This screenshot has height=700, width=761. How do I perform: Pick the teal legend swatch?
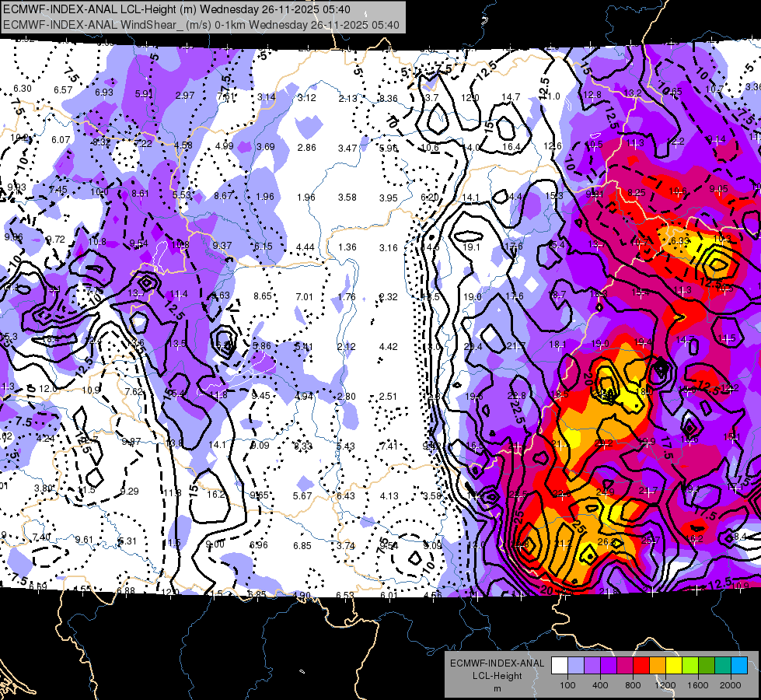[x=723, y=666]
